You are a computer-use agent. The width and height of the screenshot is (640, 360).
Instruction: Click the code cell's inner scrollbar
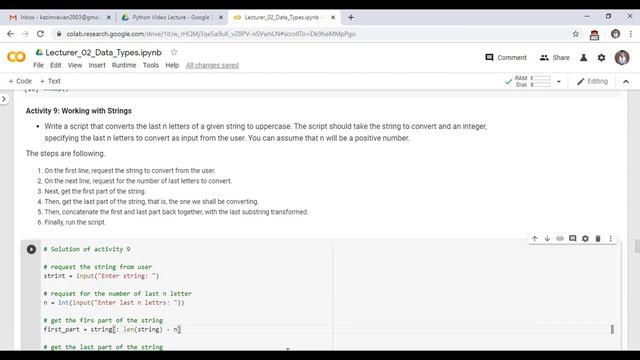(612, 329)
